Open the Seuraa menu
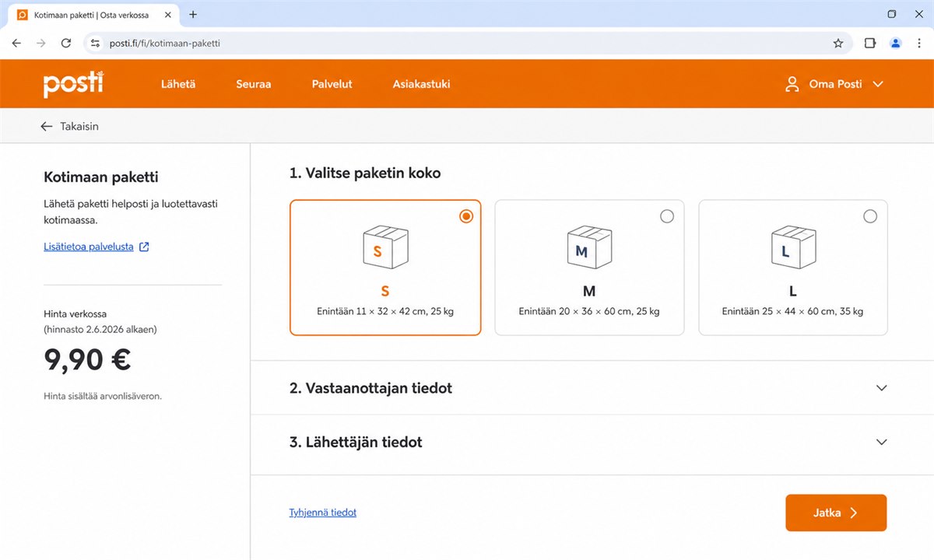 [x=254, y=84]
